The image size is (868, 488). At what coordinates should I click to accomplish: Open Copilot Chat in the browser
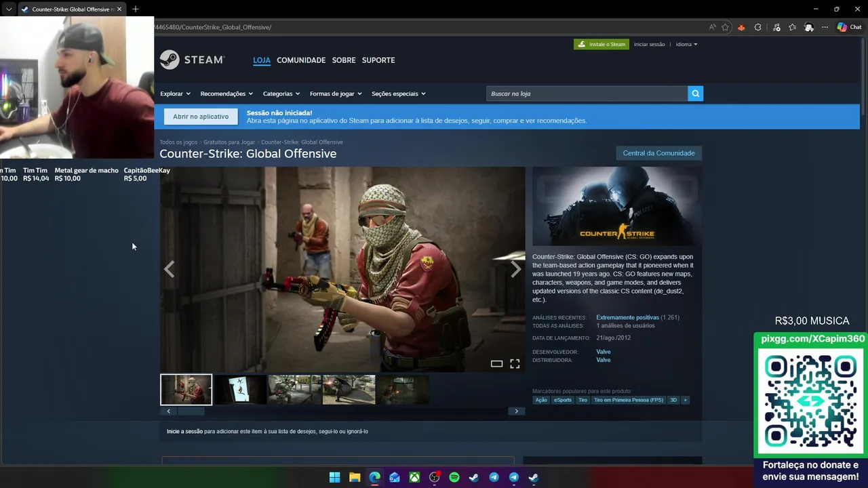(849, 27)
